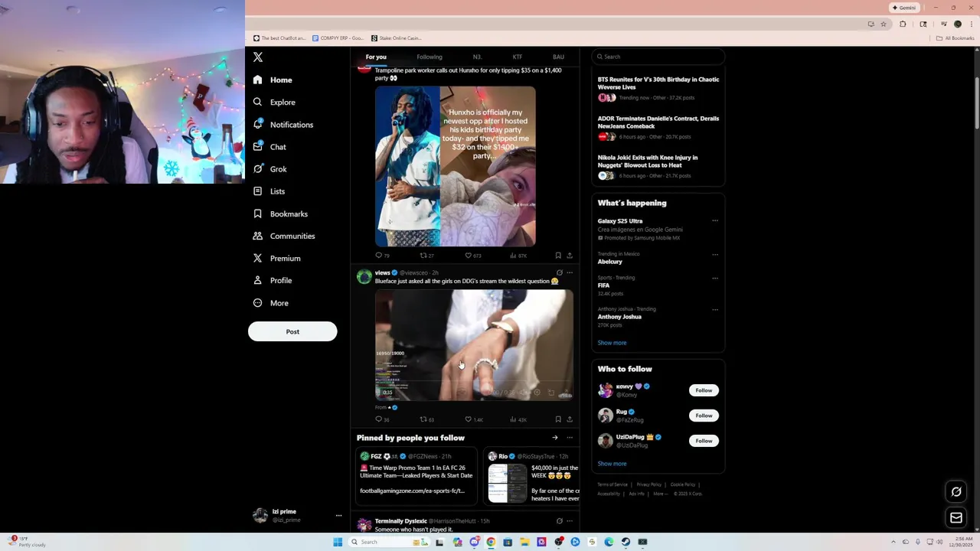Open the Stake Online Casino bookmark
Image resolution: width=980 pixels, height=551 pixels.
396,37
